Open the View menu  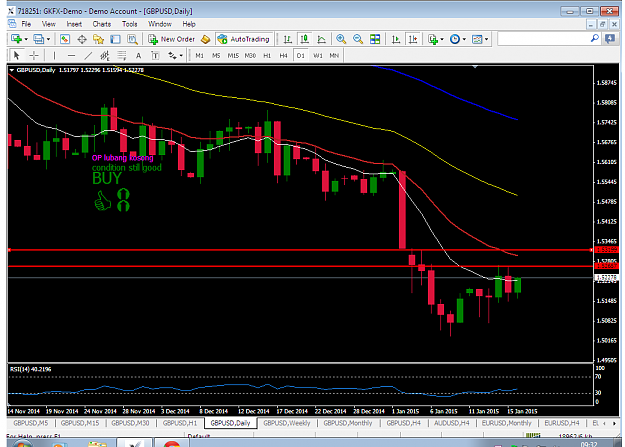tap(49, 24)
